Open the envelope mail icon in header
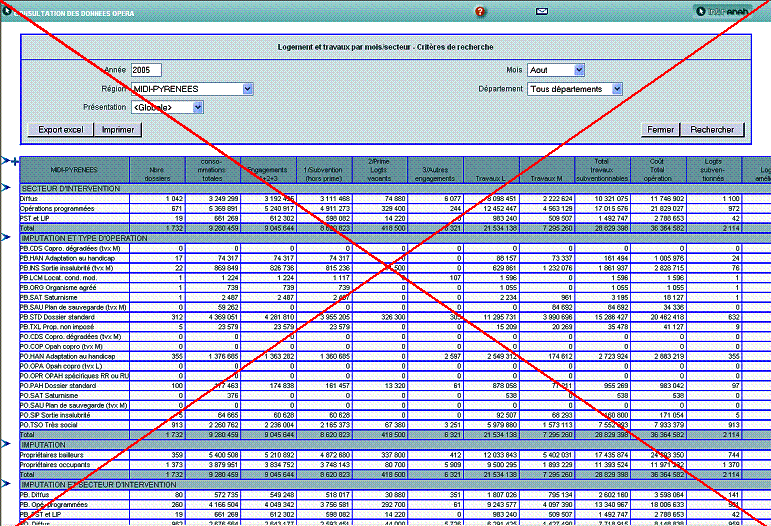Viewport: 771px width, 526px height. [542, 11]
